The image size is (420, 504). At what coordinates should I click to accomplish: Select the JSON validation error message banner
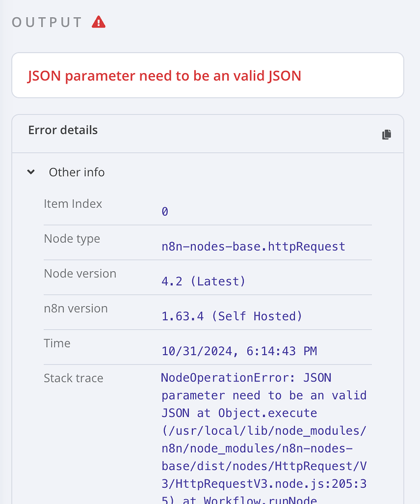coord(163,76)
